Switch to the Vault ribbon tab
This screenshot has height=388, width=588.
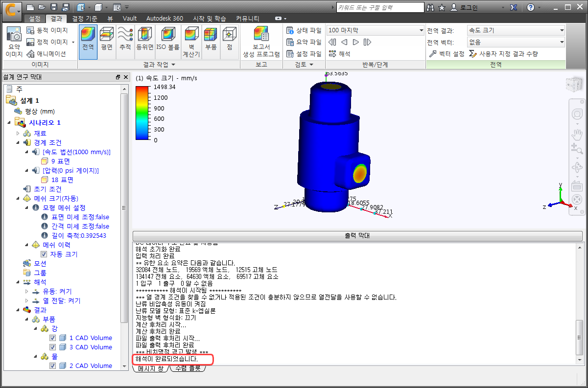pos(130,19)
